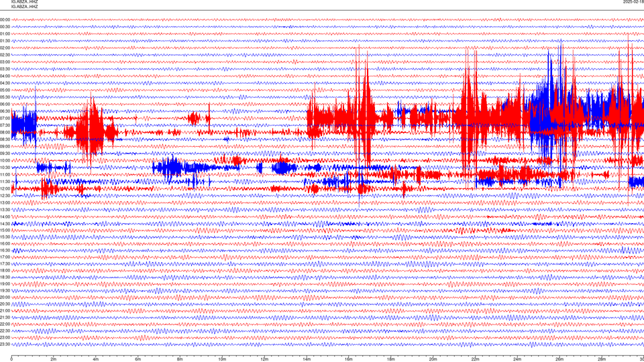Select the 18:00 time label

[x=5, y=270]
